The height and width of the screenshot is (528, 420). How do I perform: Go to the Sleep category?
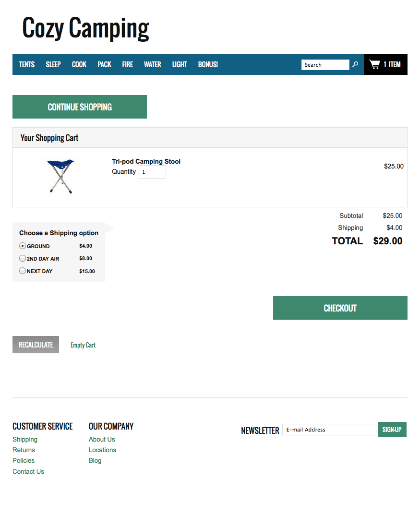coord(53,64)
